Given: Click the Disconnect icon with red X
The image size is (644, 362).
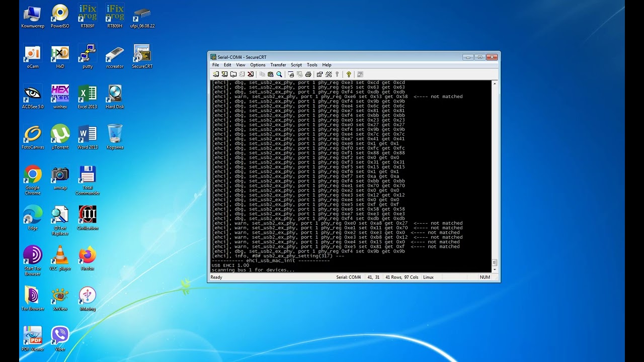Looking at the screenshot, I should [x=251, y=74].
